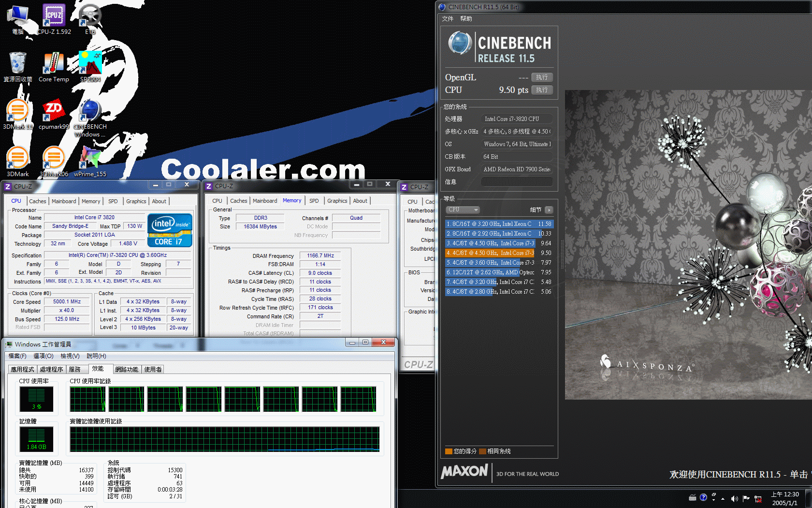Launch Core Temp from the desktop
Screen dimensions: 812x508
[x=54, y=67]
